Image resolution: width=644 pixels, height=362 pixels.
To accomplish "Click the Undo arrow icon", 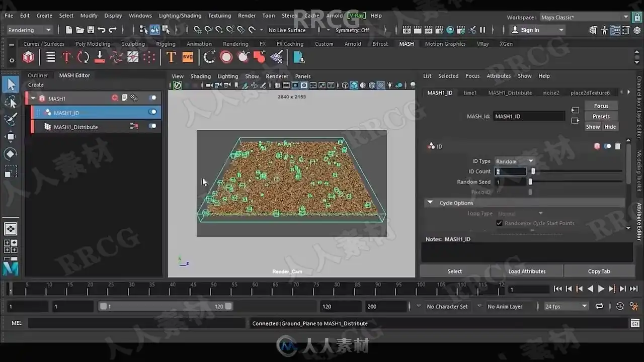I will (102, 30).
